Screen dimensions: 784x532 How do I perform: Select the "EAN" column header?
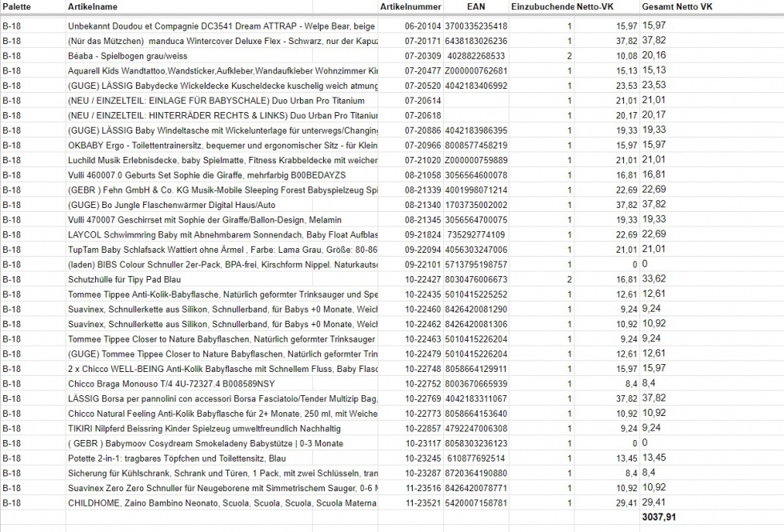[476, 7]
